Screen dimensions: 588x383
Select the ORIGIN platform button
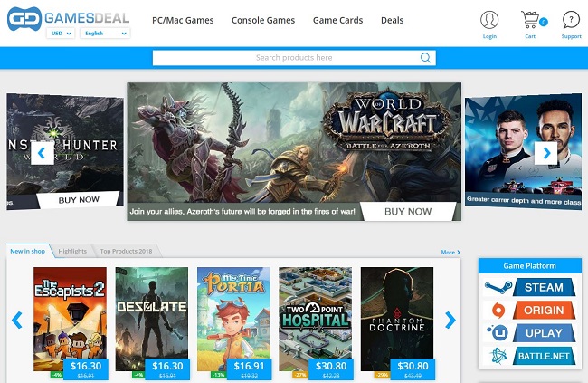click(544, 311)
